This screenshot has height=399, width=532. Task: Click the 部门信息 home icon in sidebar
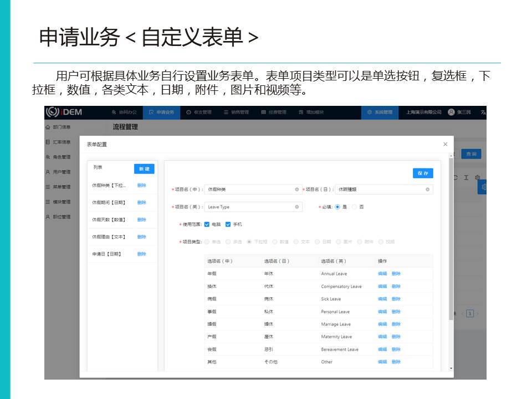(x=48, y=127)
